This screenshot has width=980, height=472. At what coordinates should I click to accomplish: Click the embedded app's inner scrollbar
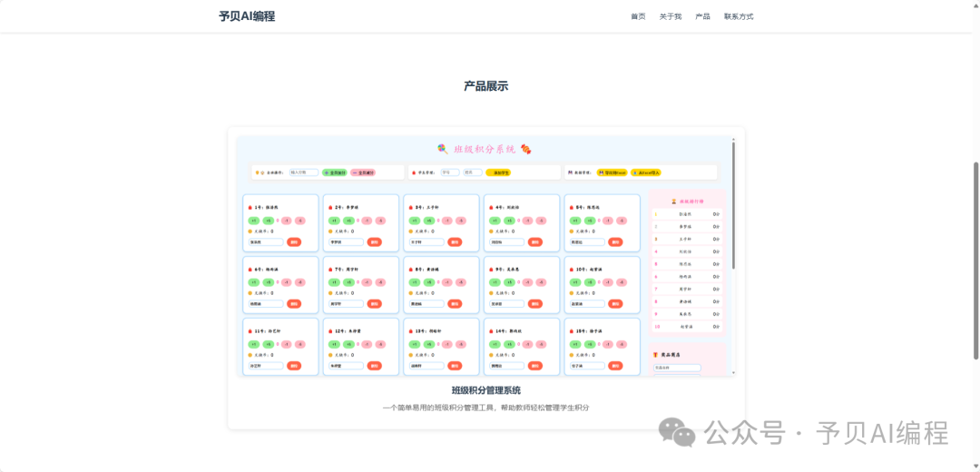(x=734, y=206)
